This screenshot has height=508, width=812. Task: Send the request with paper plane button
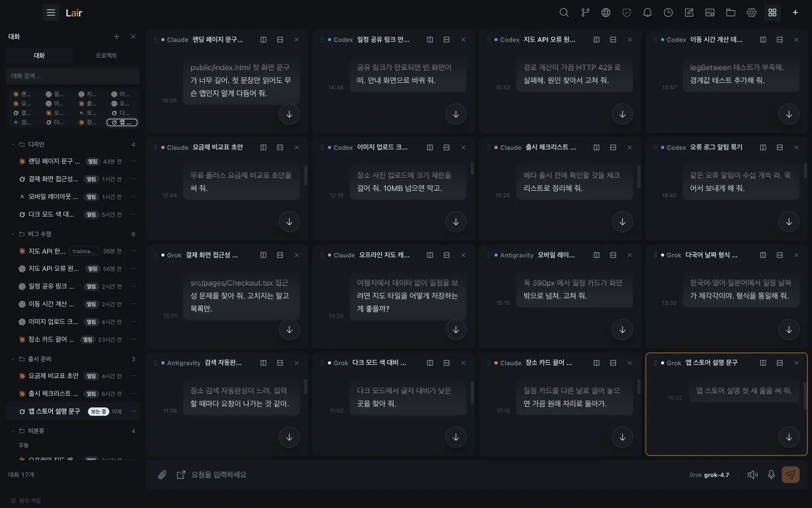[x=791, y=475]
